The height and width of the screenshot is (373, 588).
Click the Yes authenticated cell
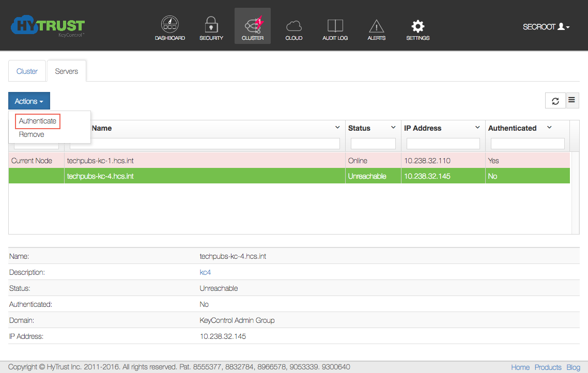coord(528,161)
